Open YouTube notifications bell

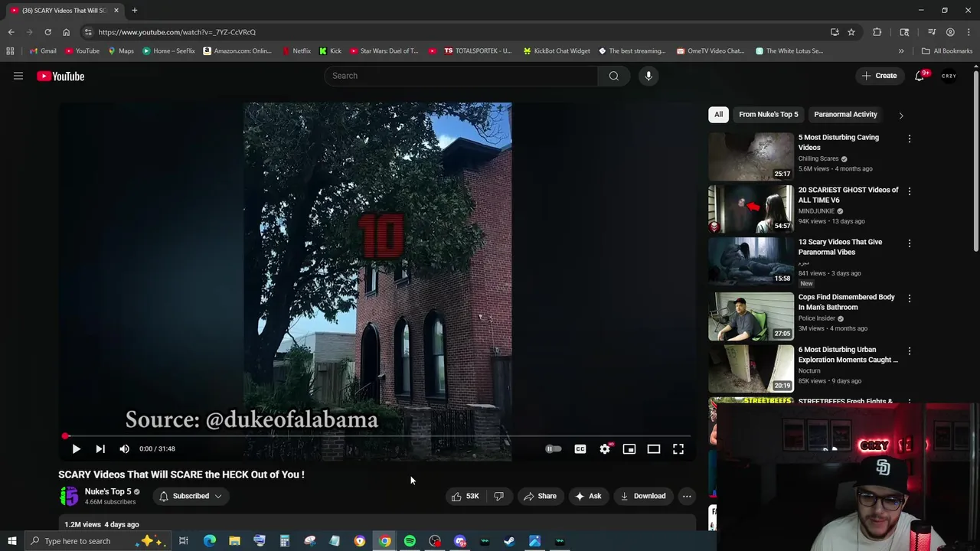[x=920, y=76]
